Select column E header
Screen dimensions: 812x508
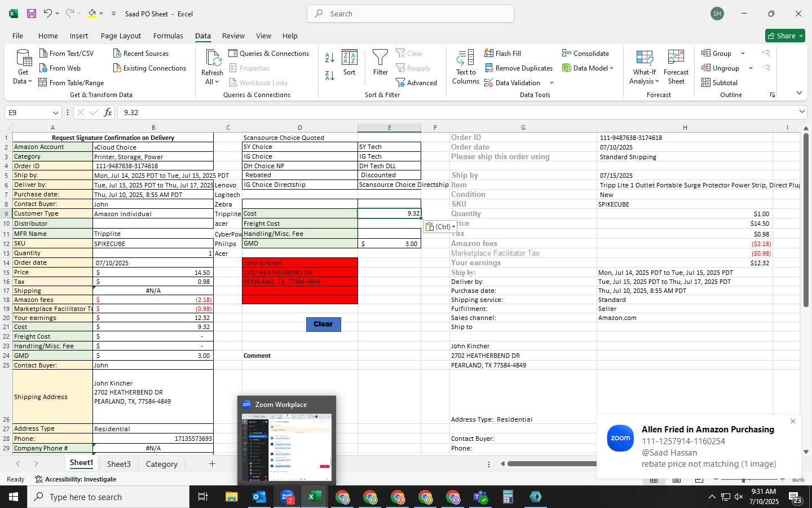click(x=389, y=128)
